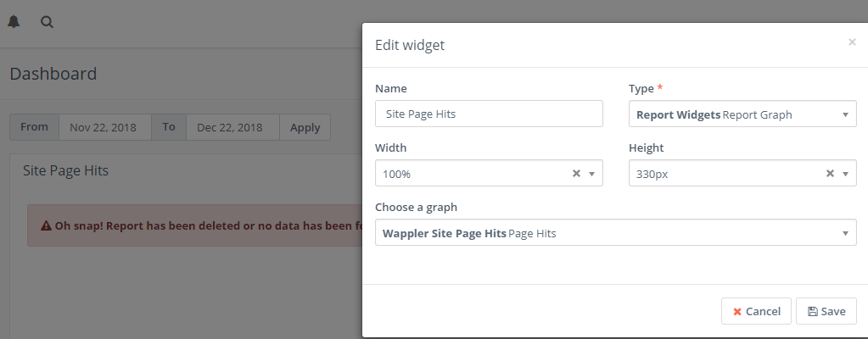Viewport: 868px width, 339px height.
Task: Expand the Height dropdown arrow
Action: tap(845, 175)
